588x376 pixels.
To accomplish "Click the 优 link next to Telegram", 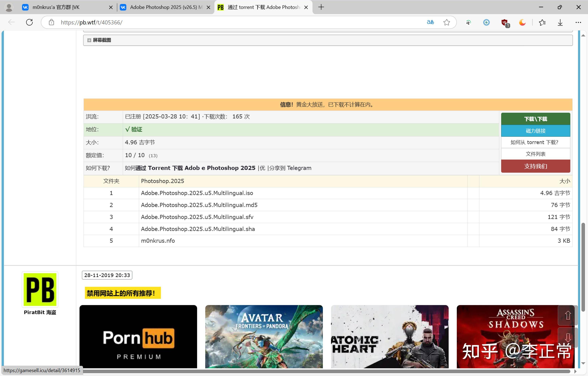I will (x=262, y=168).
